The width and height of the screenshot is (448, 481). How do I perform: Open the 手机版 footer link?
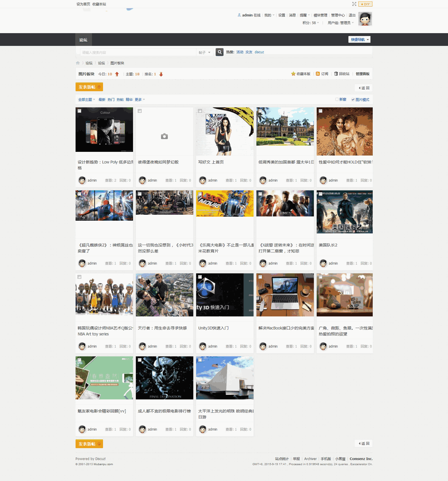click(x=326, y=459)
